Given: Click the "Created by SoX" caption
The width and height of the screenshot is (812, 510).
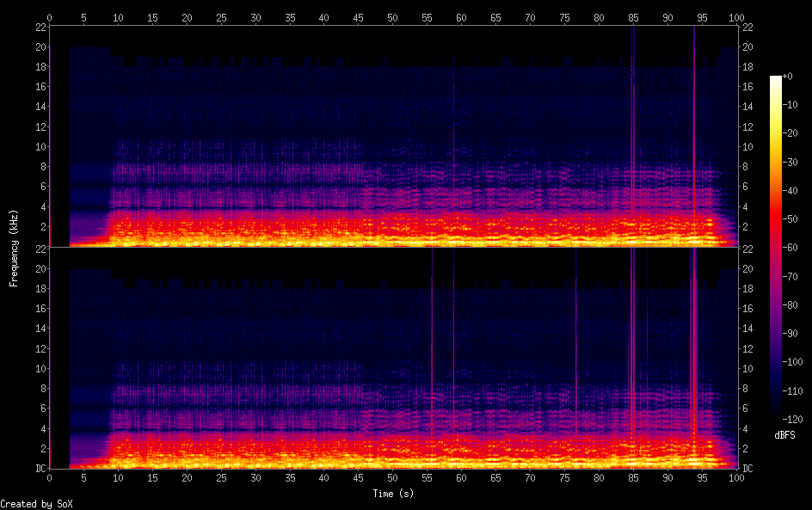Looking at the screenshot, I should [x=36, y=504].
